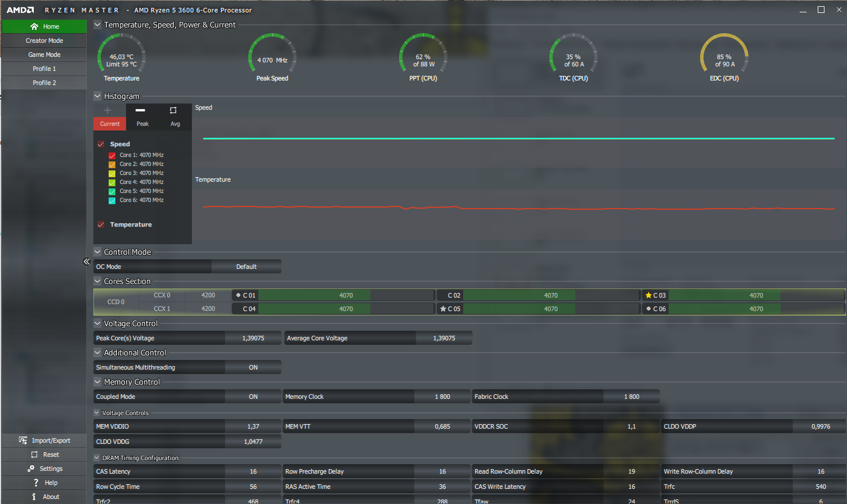Click the EDC (CPU) gauge
Viewport: 847px width, 504px height.
[x=724, y=57]
